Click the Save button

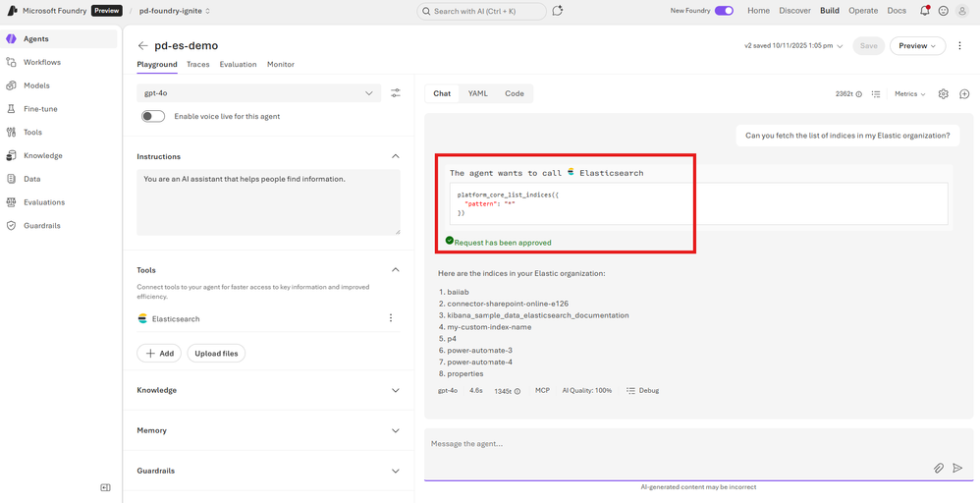869,45
